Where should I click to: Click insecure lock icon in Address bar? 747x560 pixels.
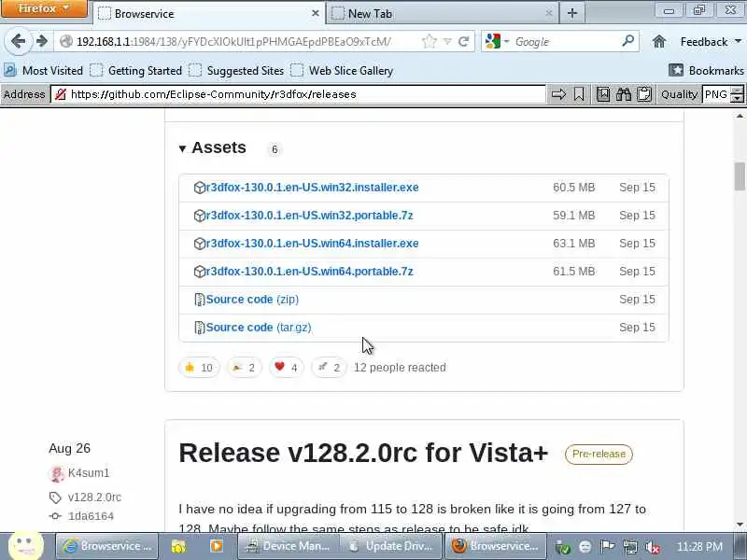(x=61, y=94)
